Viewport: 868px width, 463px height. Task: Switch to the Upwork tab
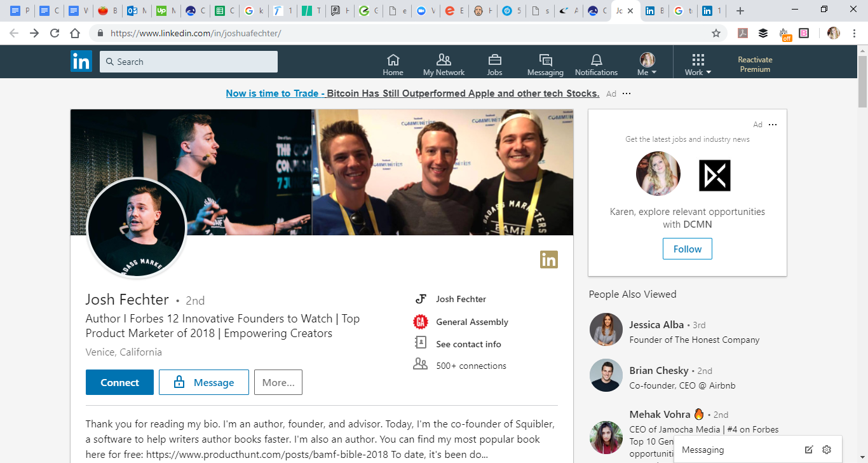click(x=166, y=11)
